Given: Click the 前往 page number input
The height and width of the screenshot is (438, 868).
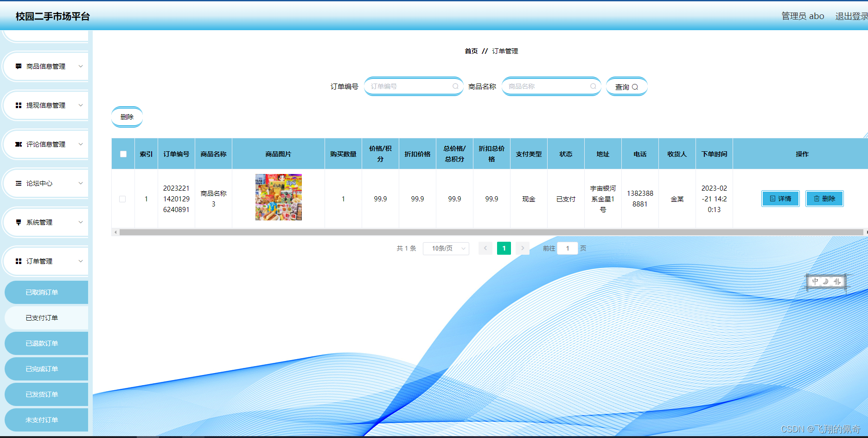Looking at the screenshot, I should pos(568,248).
